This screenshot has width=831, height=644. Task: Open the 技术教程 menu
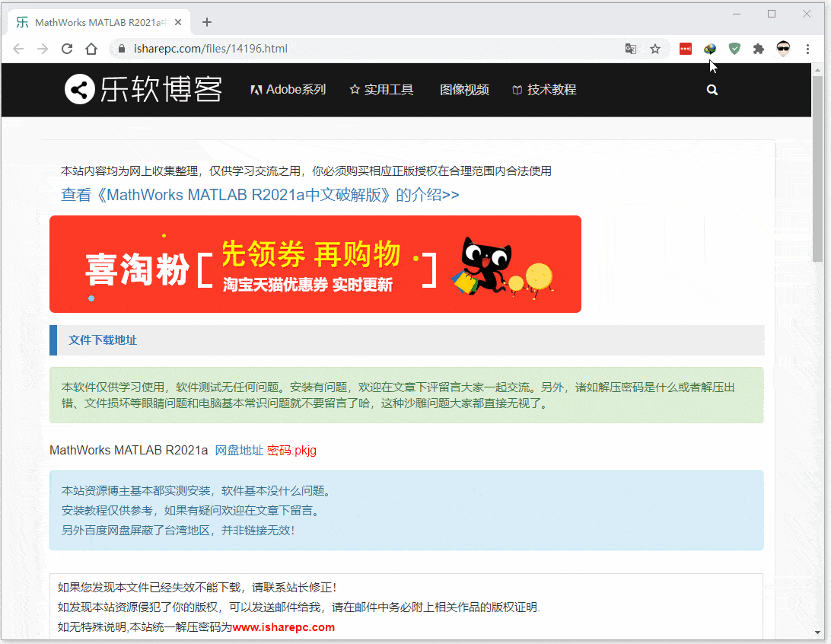coord(544,90)
